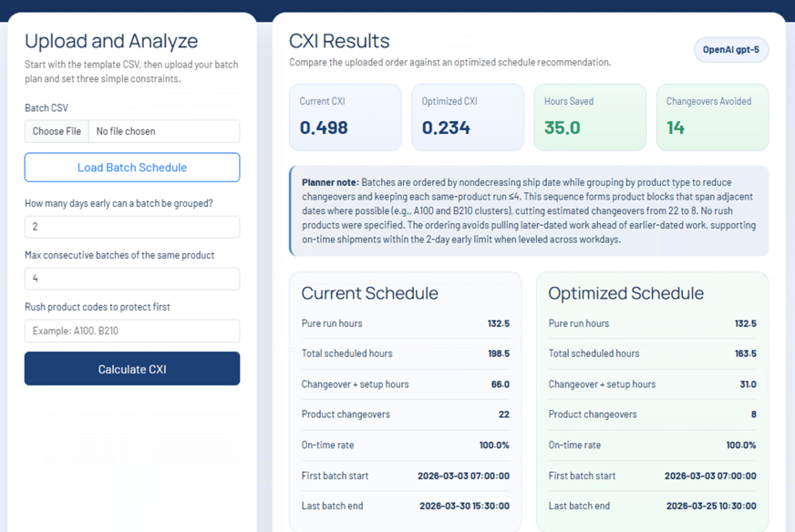Click the Optimized CXI metric card
795x532 pixels.
pos(467,118)
